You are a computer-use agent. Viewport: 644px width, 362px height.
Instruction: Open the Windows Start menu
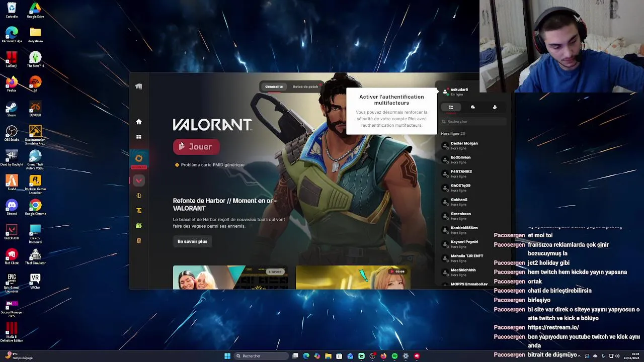coord(227,356)
